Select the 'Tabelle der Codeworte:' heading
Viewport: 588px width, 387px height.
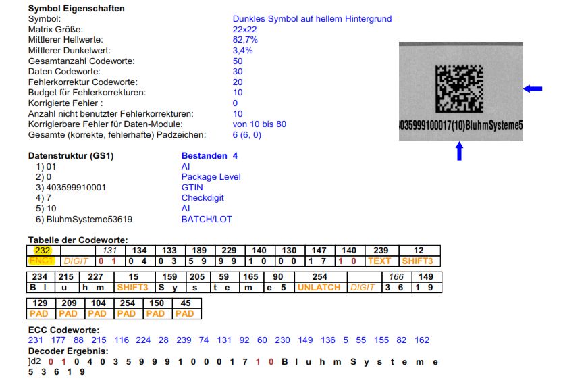[78, 240]
